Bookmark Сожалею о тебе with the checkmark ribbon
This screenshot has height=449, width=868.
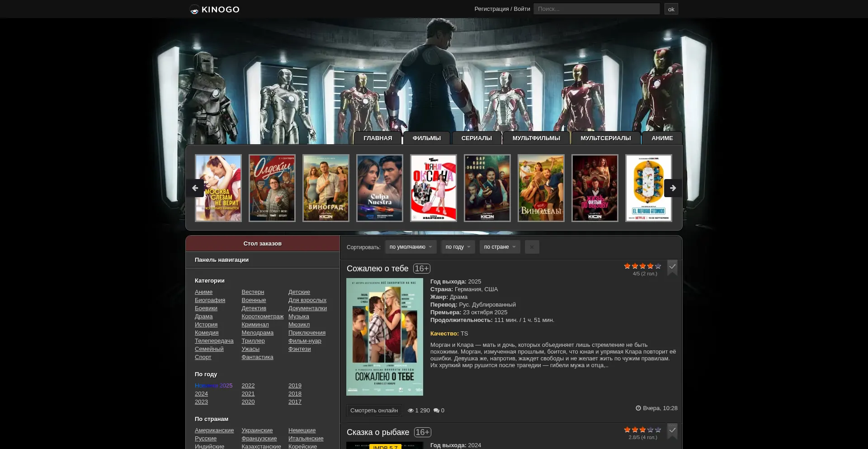tap(672, 268)
